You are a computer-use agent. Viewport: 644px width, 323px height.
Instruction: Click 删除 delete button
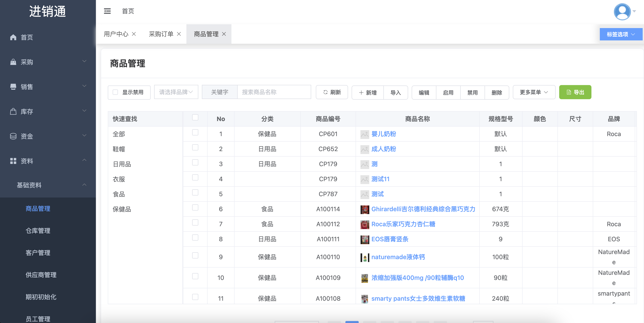(497, 93)
